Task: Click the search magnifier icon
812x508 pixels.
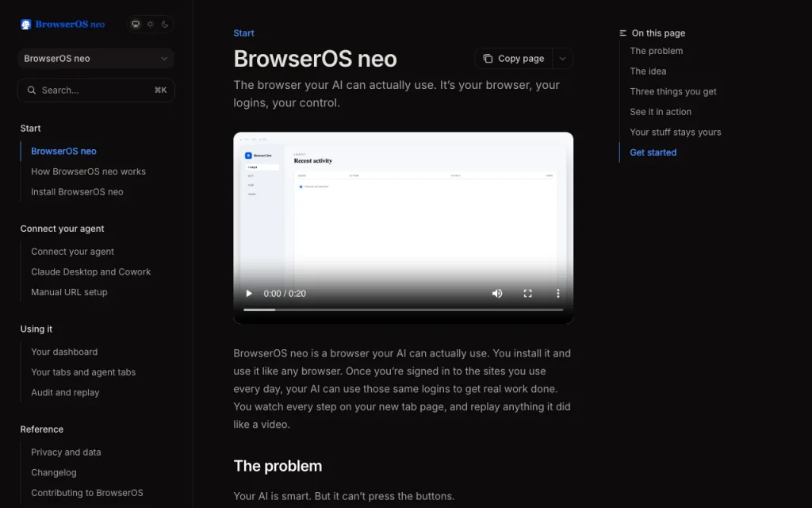Action: [x=32, y=90]
